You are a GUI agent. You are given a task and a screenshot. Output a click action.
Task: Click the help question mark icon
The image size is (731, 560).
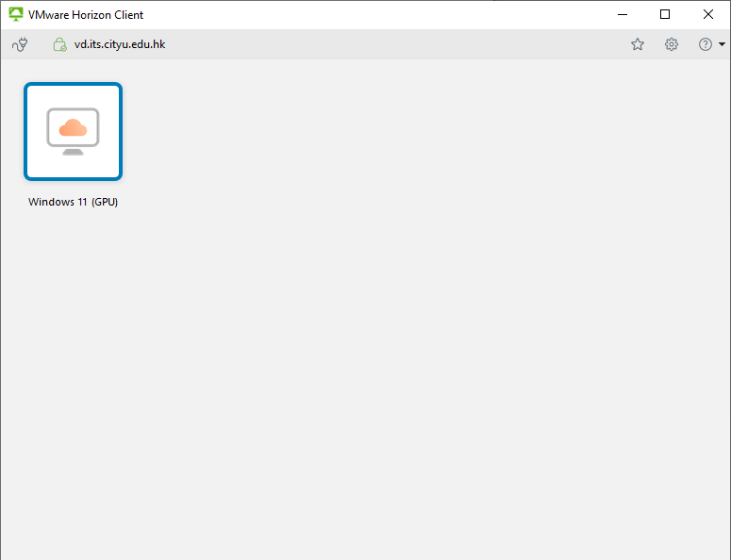click(x=705, y=44)
